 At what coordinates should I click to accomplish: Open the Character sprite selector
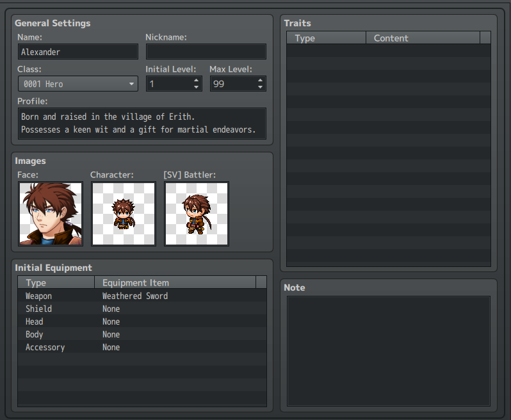point(124,214)
